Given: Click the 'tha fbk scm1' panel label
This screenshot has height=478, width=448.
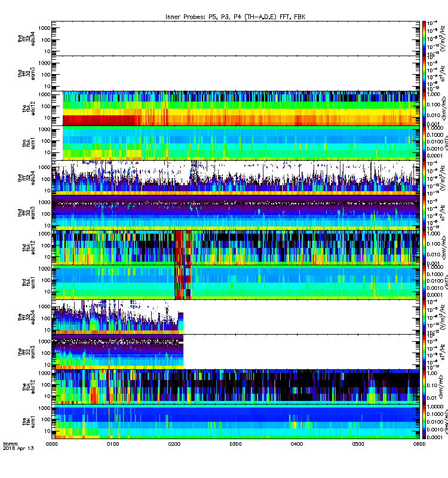Looking at the screenshot, I should coord(29,143).
